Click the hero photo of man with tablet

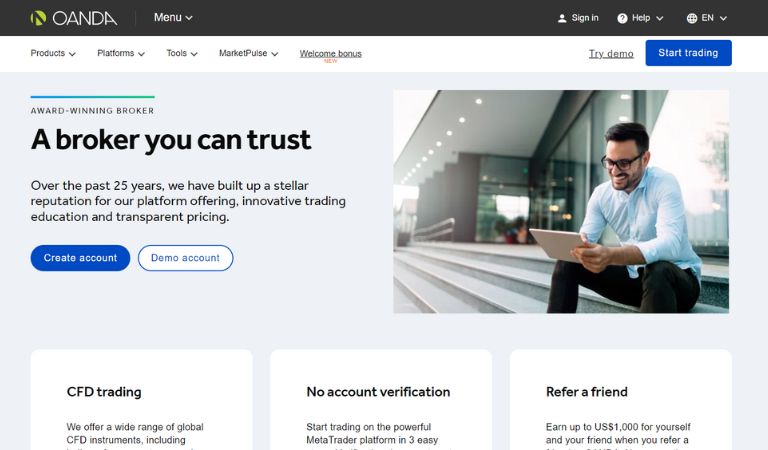(x=561, y=201)
